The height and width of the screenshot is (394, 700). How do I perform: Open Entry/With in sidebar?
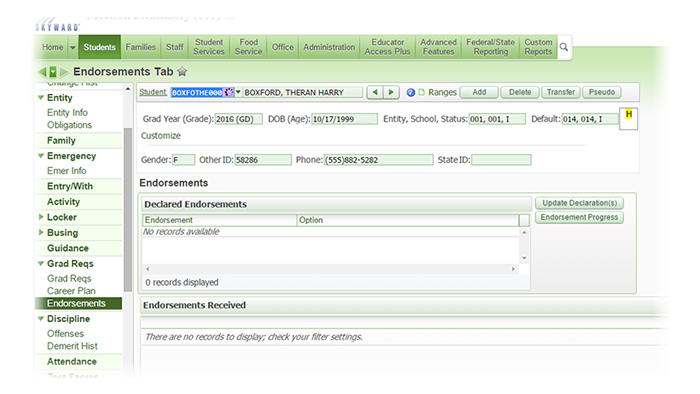coord(70,187)
